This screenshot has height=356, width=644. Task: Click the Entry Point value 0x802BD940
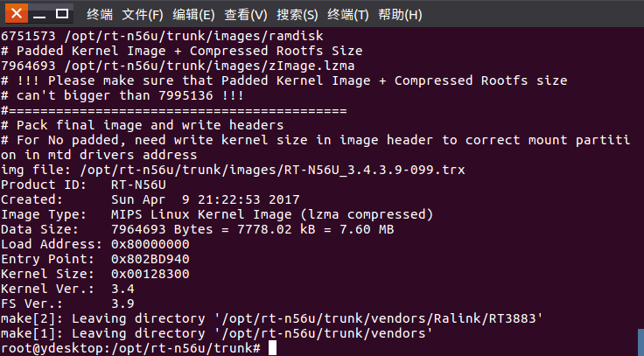point(150,259)
